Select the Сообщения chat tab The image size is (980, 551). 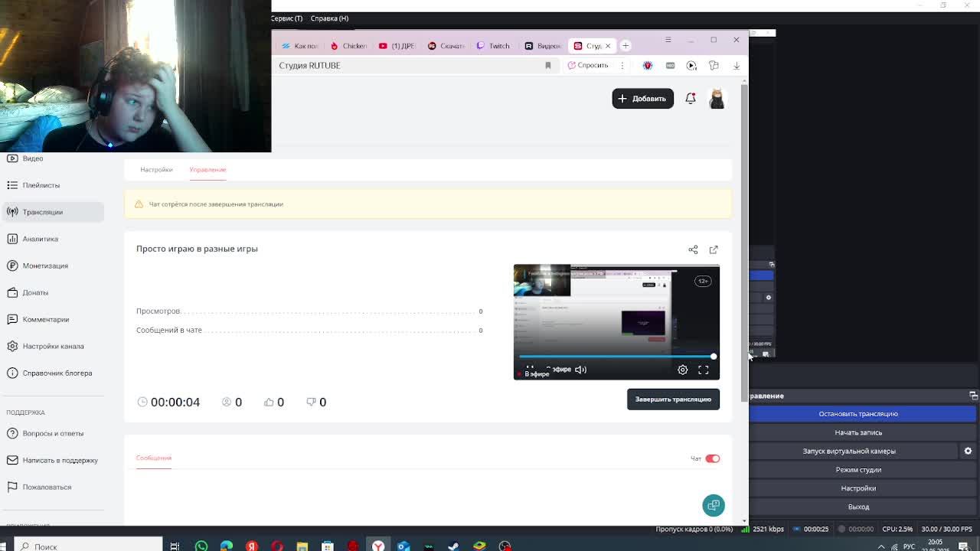pos(154,458)
